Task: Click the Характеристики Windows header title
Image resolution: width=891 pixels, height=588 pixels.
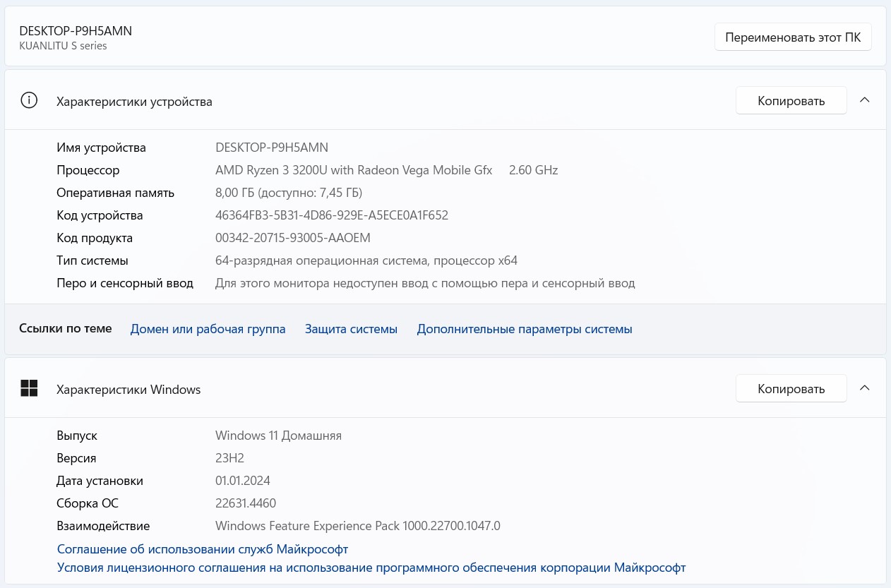Action: (128, 390)
